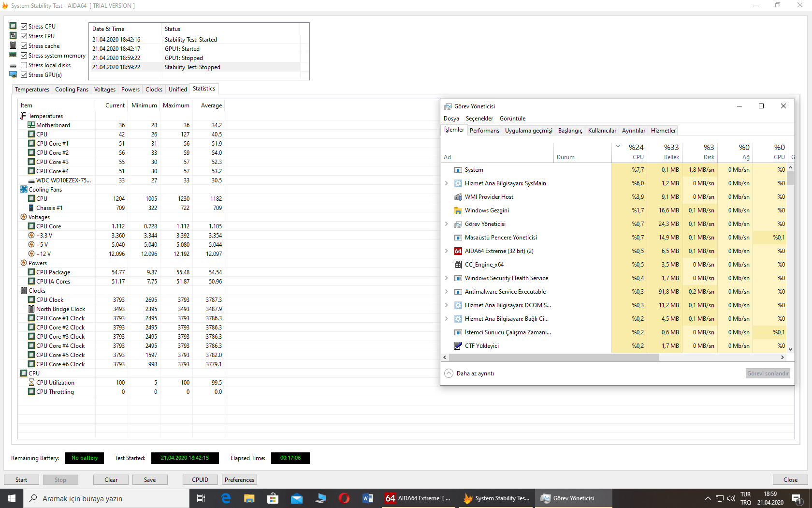Switch to the Voltages tab
The image size is (812, 508).
pyautogui.click(x=105, y=90)
